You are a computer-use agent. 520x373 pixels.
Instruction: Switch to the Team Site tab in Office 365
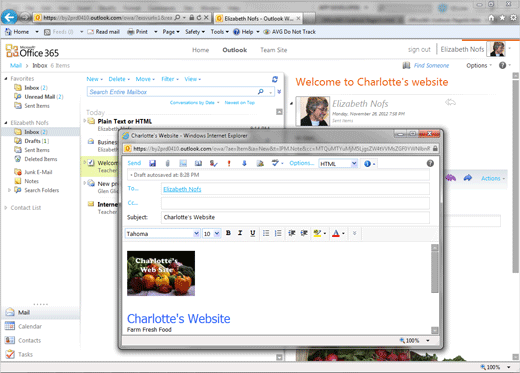274,50
